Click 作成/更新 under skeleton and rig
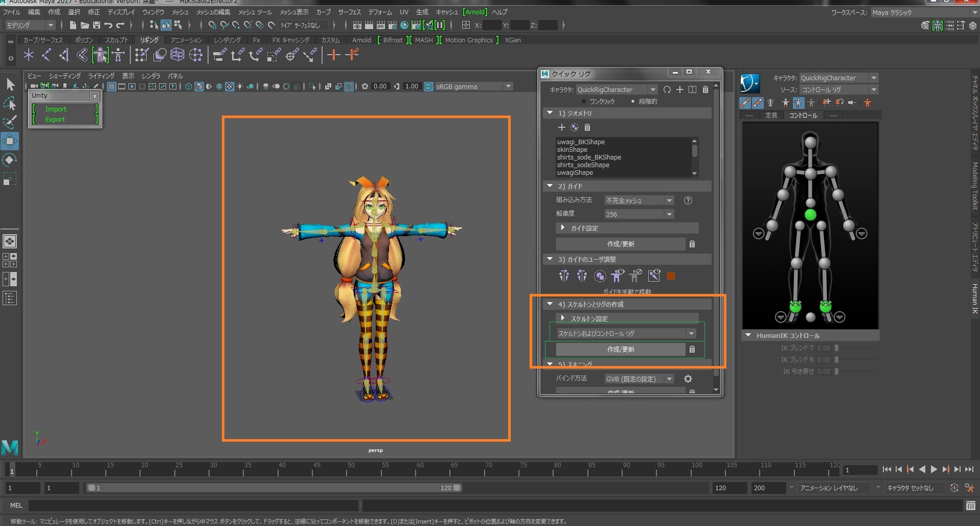 621,349
